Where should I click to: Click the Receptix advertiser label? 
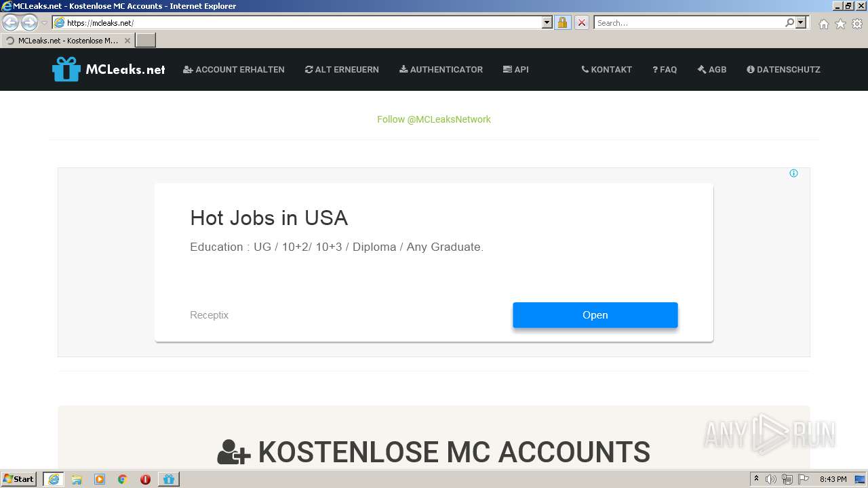[209, 315]
